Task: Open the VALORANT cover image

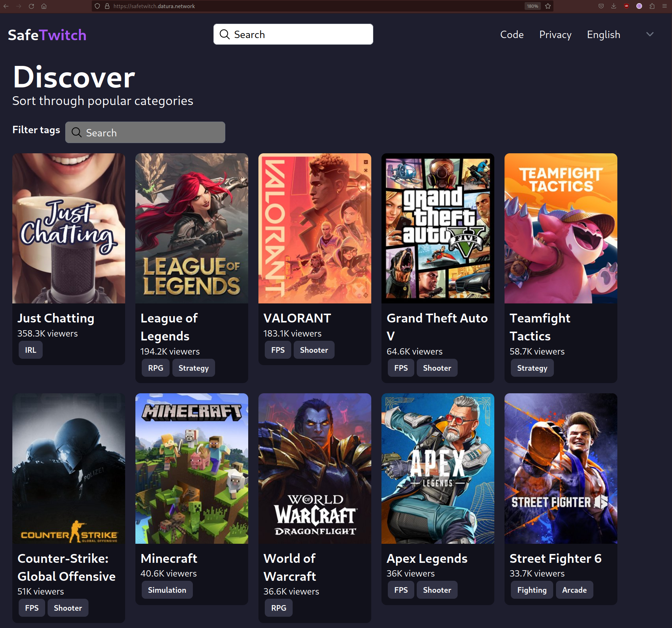Action: pos(315,228)
